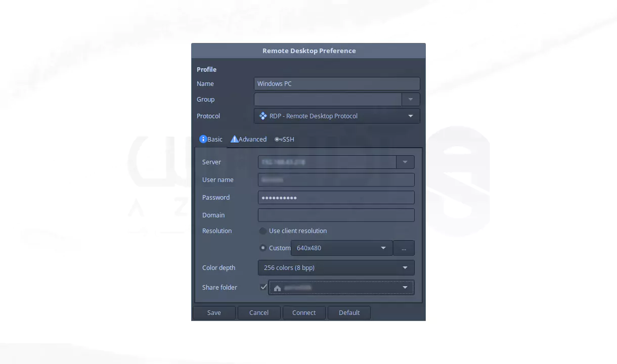Toggle the Share folder checkbox
617x364 pixels.
[263, 287]
